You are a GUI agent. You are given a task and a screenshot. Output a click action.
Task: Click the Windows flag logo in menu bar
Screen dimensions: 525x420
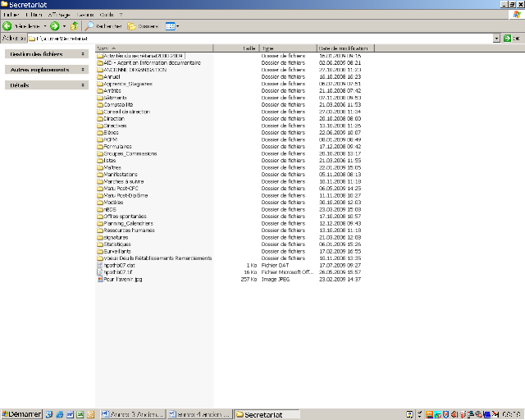(517, 15)
